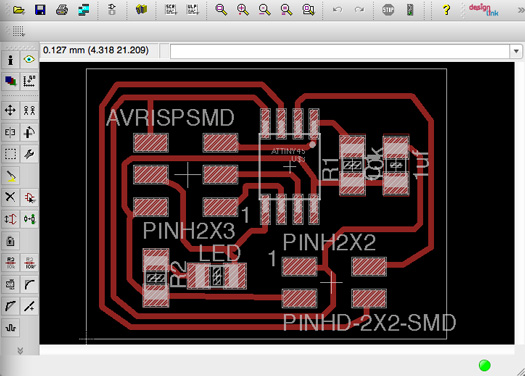Click the AVRISPSMD label on the board
Screen dimensions: 525x376
coord(170,118)
